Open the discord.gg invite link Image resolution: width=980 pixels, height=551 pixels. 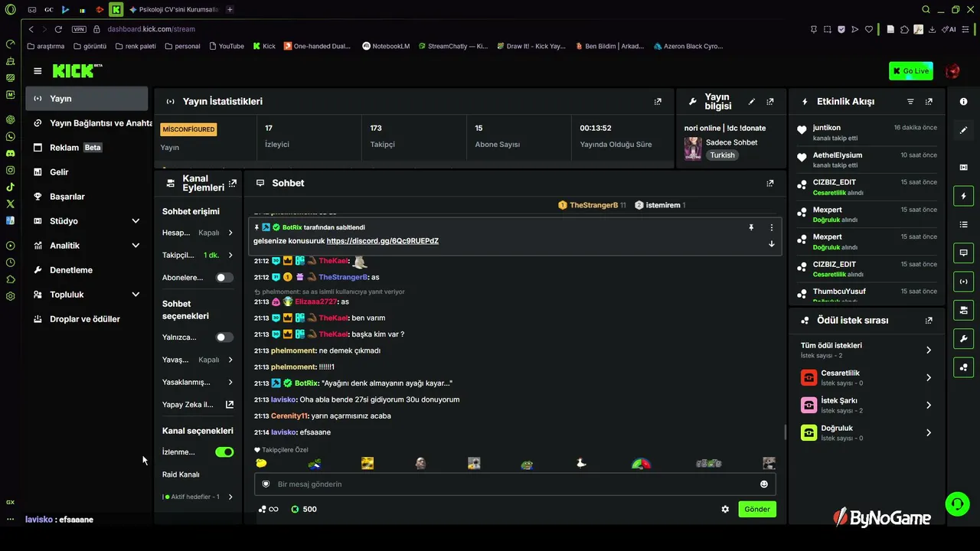382,241
